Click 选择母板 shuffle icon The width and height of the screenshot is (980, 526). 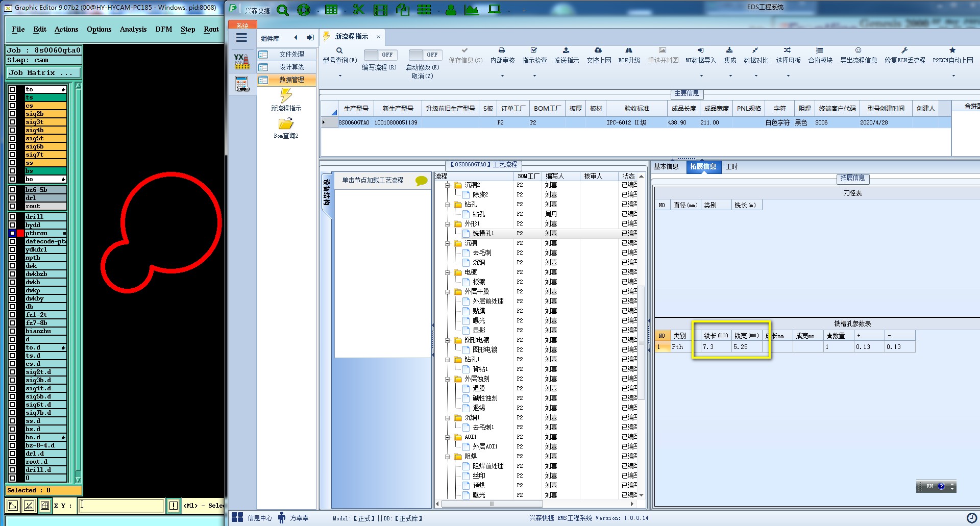click(788, 51)
